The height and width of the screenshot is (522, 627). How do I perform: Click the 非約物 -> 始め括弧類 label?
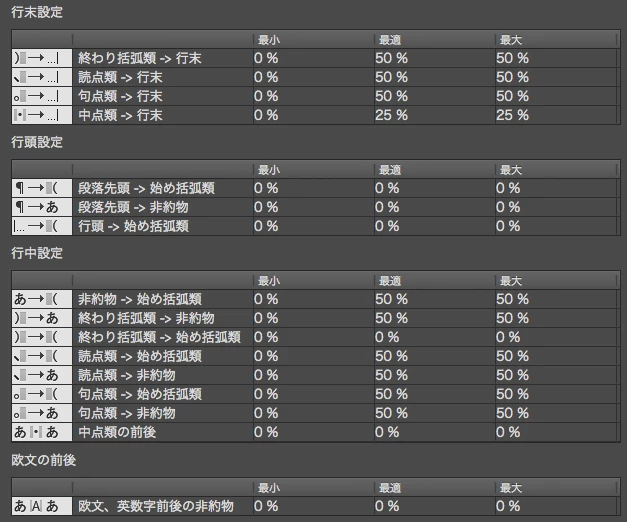[x=140, y=299]
